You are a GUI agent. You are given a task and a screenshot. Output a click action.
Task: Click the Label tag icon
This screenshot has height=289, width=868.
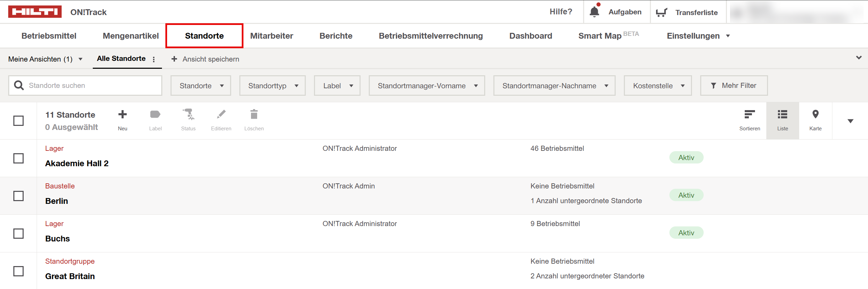(155, 115)
